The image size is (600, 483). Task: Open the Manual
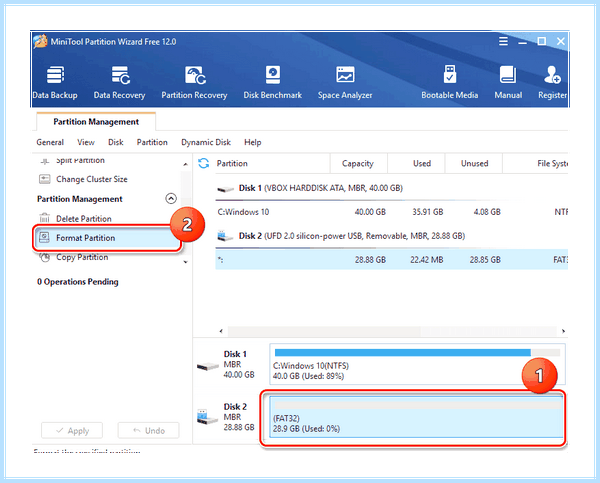[508, 82]
